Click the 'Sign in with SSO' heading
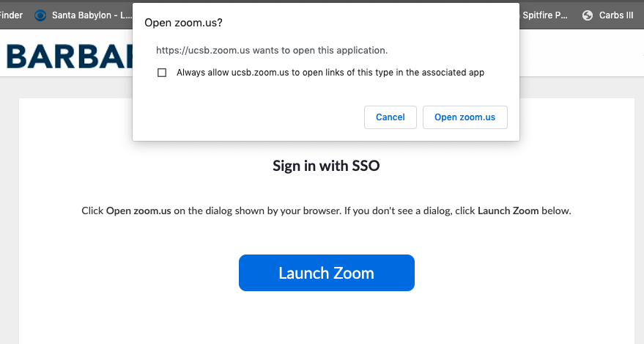644x344 pixels. tap(326, 166)
